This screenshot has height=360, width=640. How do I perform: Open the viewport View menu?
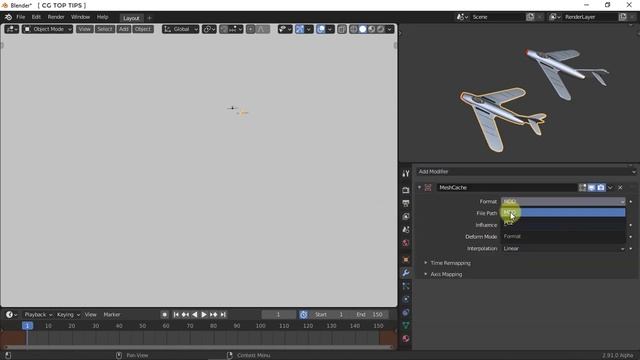coord(84,29)
